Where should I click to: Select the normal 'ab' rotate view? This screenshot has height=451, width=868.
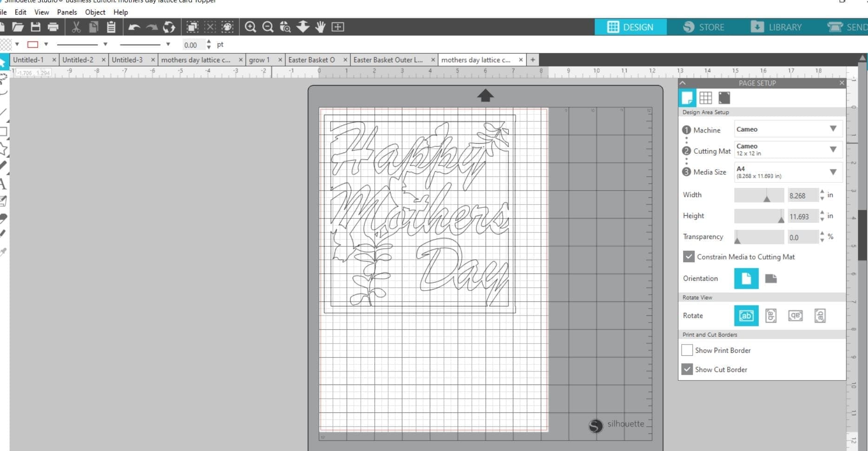tap(746, 316)
